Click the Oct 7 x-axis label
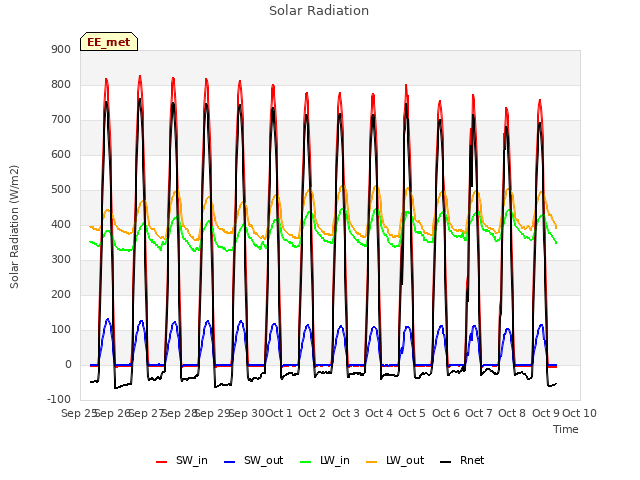Image resolution: width=640 pixels, height=480 pixels. click(x=479, y=413)
